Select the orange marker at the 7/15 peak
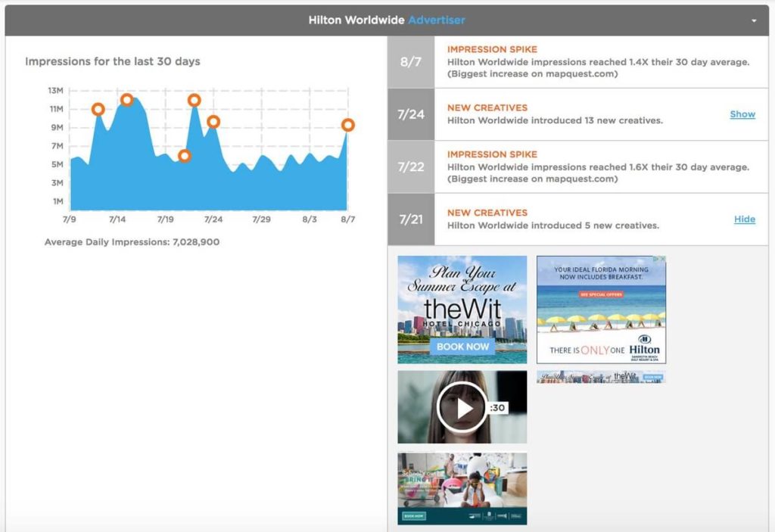775x532 pixels. 126,100
